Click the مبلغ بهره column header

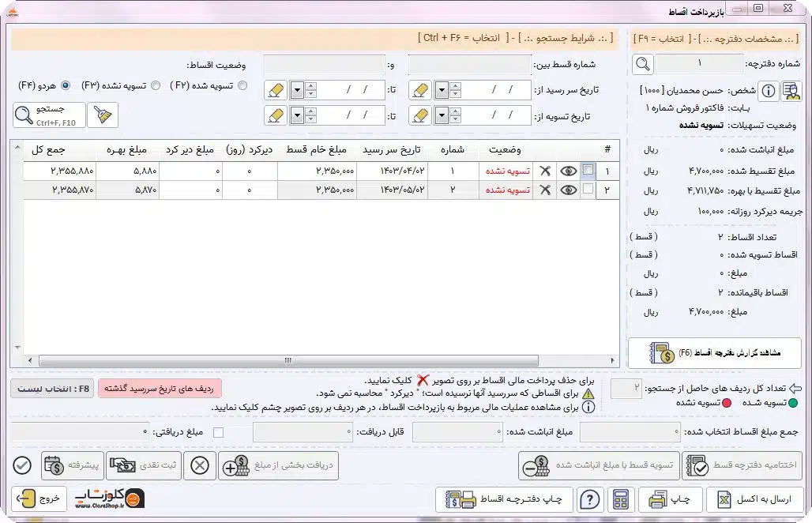tap(126, 149)
